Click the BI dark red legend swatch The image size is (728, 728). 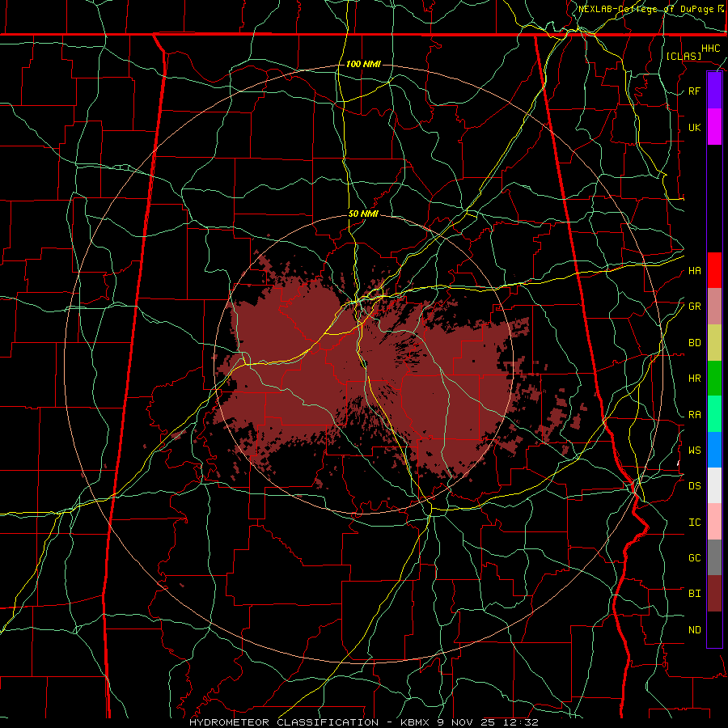714,594
